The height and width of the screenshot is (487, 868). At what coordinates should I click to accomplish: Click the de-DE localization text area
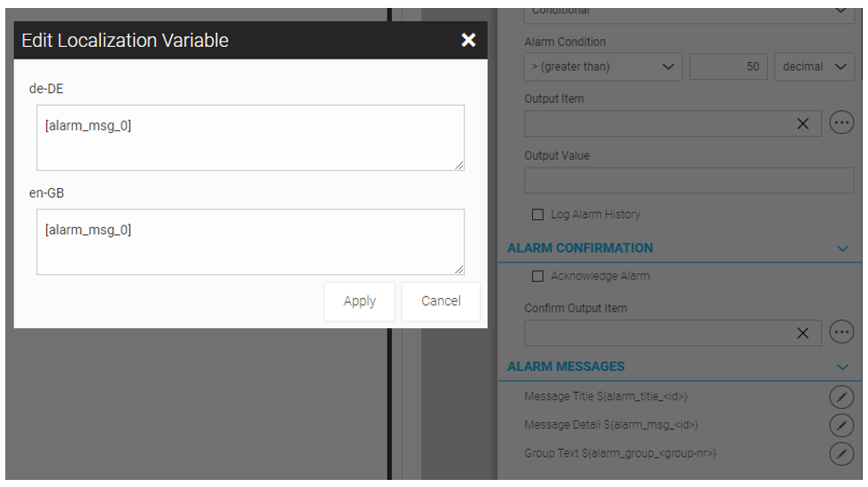click(x=250, y=137)
